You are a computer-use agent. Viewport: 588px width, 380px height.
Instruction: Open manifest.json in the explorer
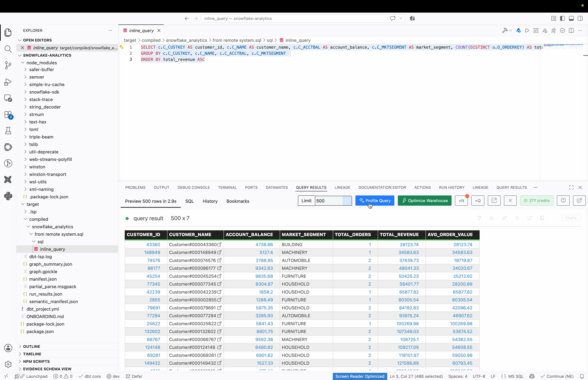[43, 279]
